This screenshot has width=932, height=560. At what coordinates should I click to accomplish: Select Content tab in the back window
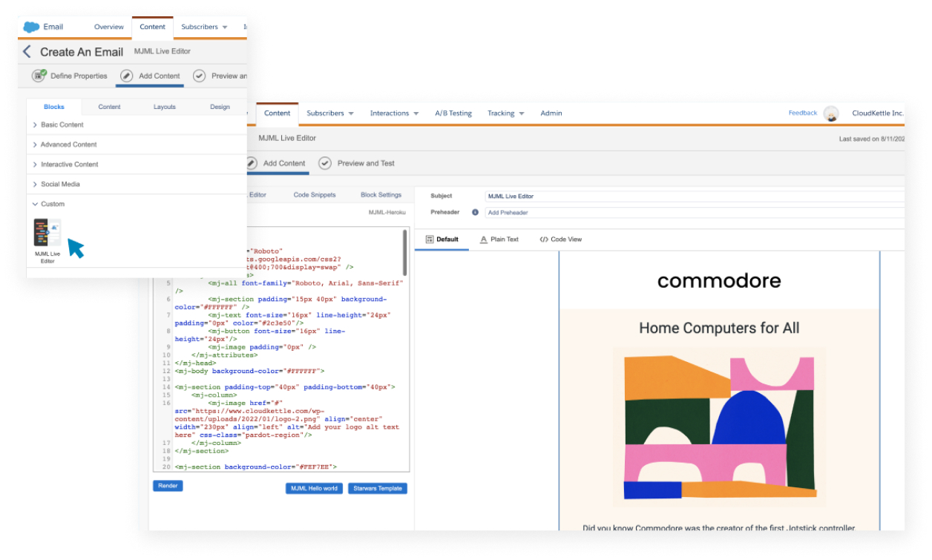278,113
